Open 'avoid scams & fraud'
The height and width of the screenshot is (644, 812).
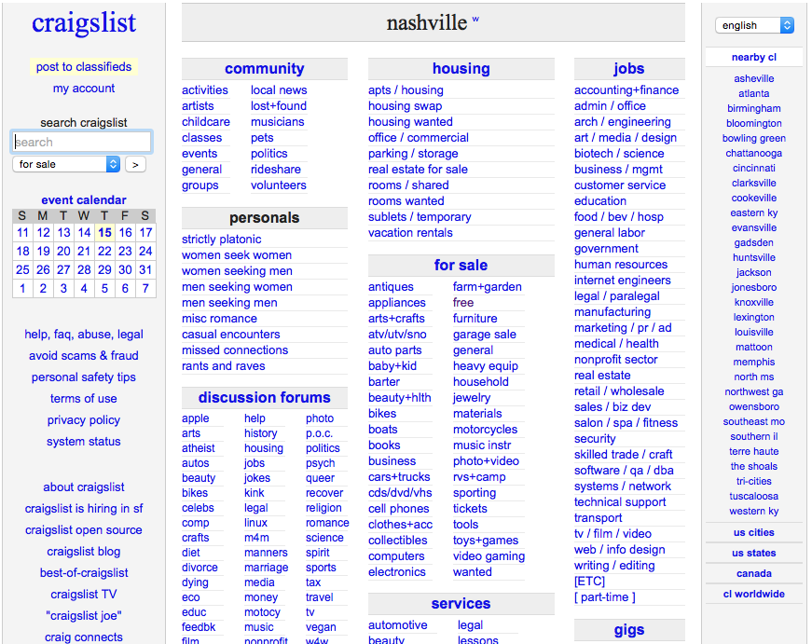coord(84,356)
